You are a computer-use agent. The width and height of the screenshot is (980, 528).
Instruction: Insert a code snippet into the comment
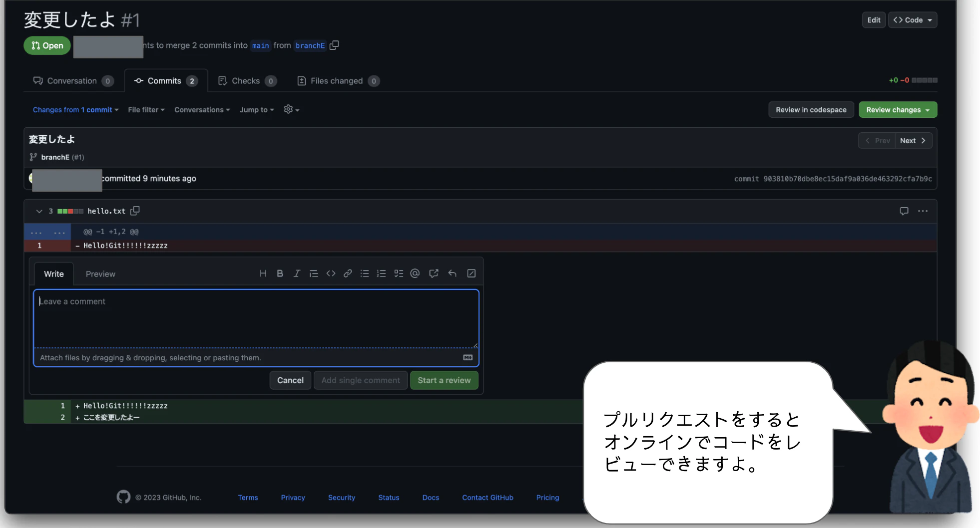click(x=331, y=273)
